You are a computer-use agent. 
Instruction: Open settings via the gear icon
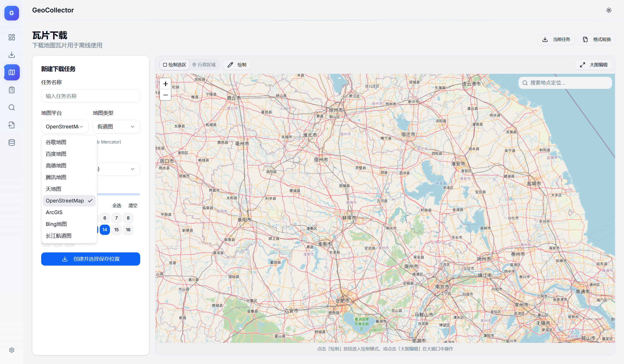click(11, 350)
